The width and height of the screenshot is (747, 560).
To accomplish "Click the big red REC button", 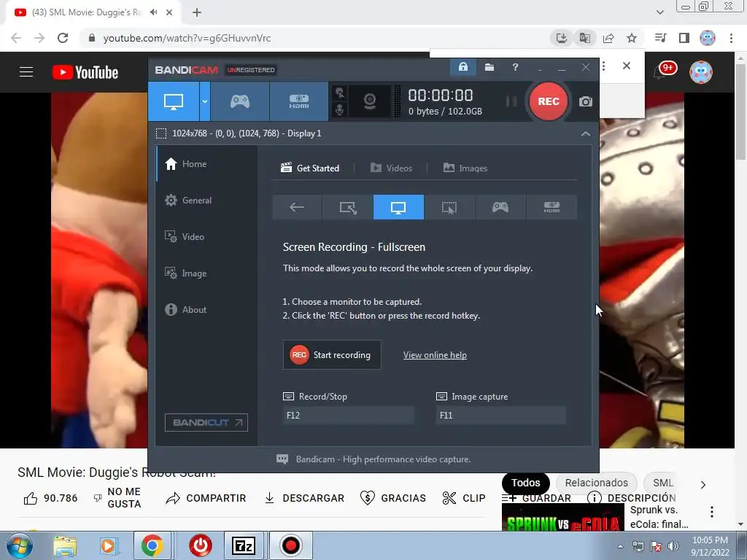I will click(x=549, y=101).
